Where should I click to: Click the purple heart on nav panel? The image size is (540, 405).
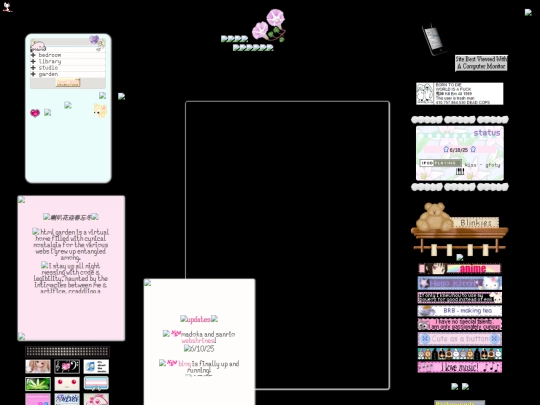tap(94, 40)
